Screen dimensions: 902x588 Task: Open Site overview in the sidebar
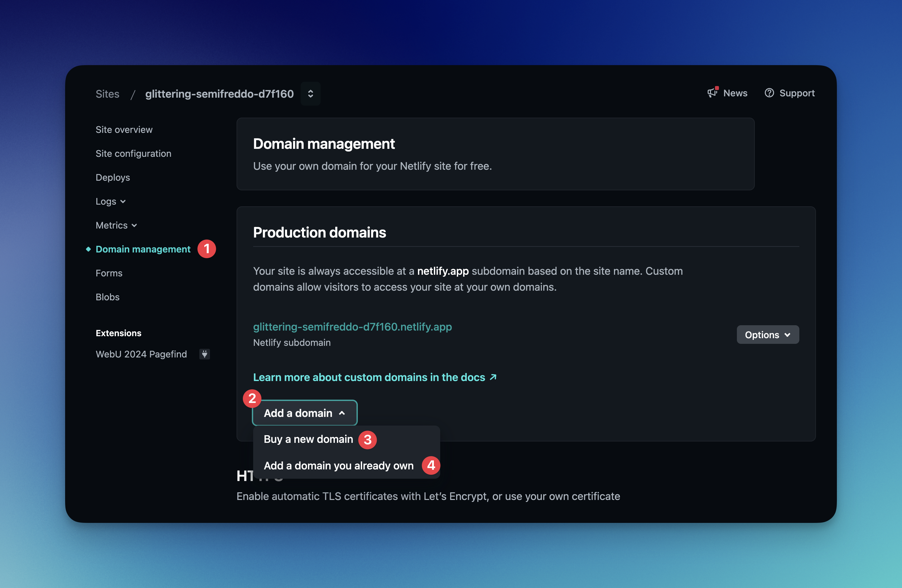point(124,130)
